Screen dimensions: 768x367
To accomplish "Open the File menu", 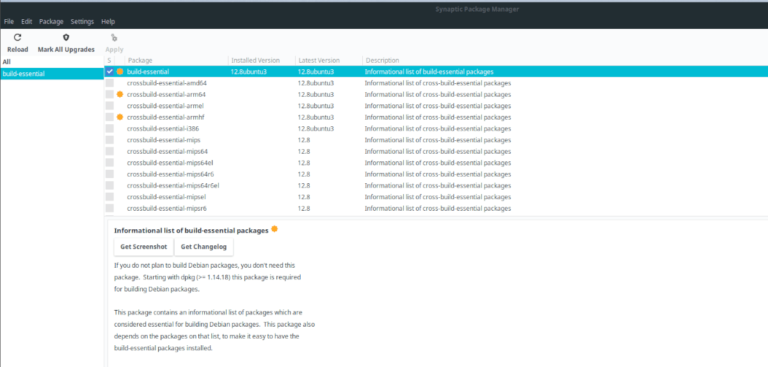I will (x=9, y=22).
